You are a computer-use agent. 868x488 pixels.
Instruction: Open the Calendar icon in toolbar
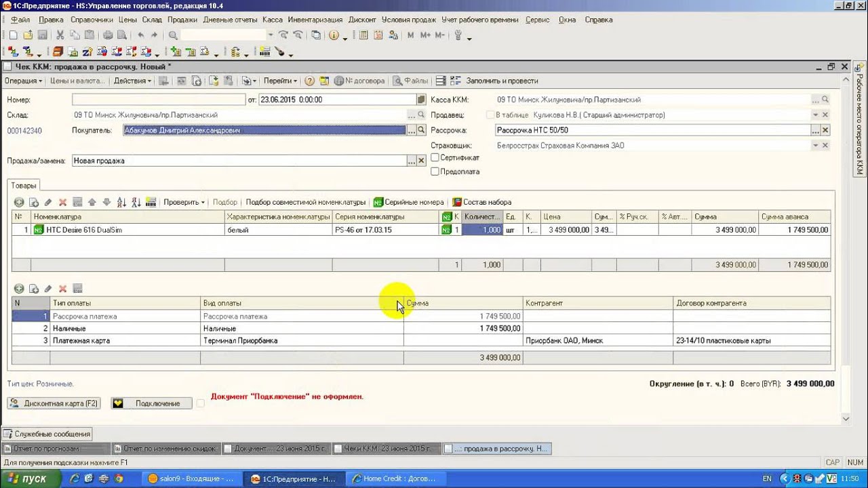coord(378,35)
